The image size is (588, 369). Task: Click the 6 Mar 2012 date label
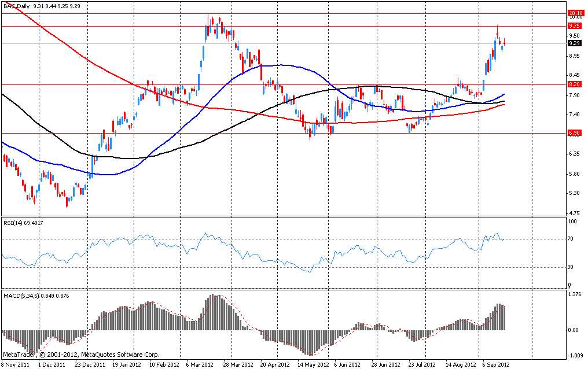point(199,365)
